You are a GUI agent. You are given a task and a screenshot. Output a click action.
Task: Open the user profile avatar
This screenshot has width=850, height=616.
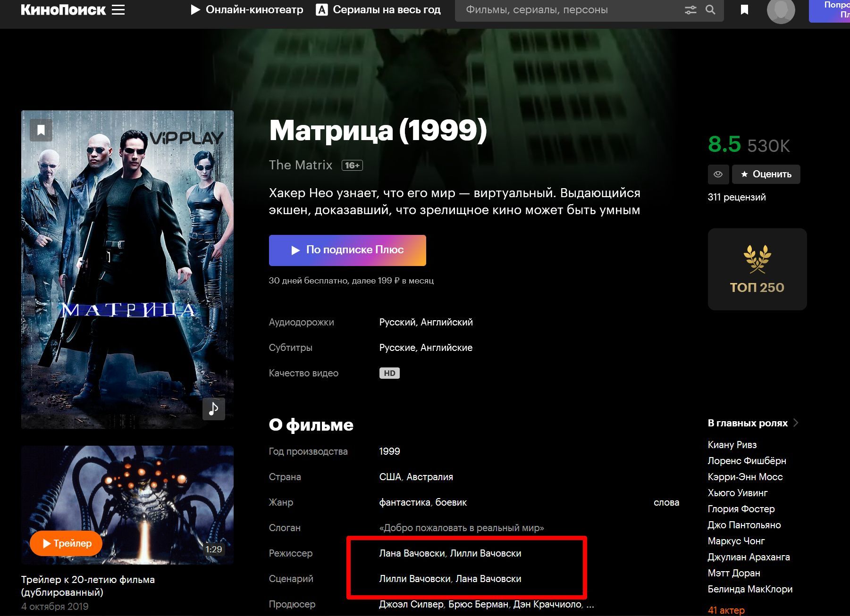coord(781,10)
